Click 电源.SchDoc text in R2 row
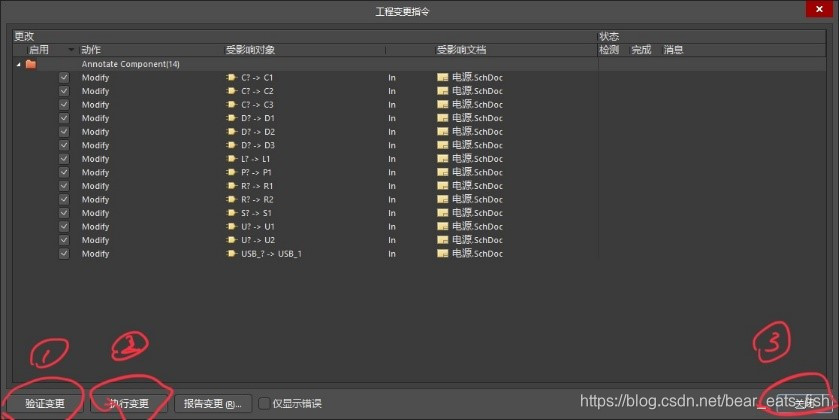 (477, 200)
